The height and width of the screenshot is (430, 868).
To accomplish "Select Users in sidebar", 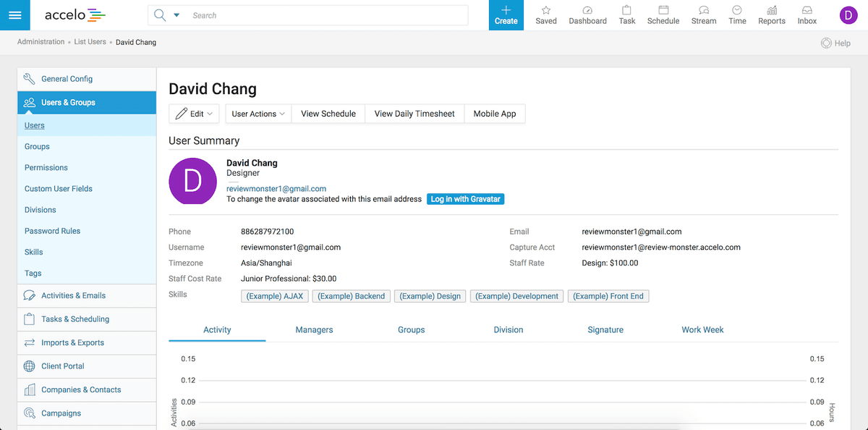I will 87,125.
